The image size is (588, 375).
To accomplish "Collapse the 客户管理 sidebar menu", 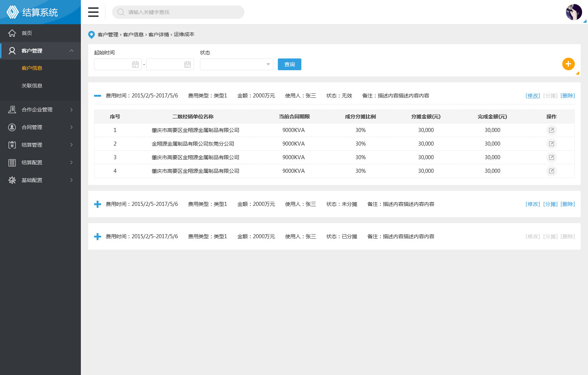I will (x=71, y=51).
